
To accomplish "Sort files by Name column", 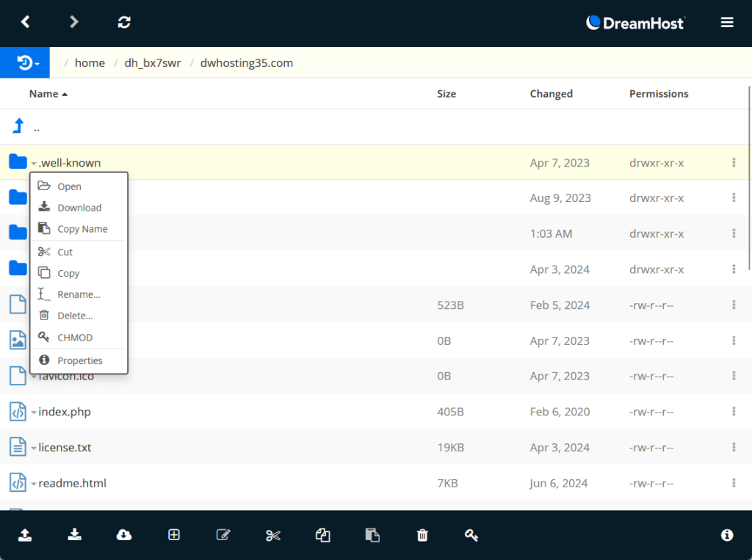I will tap(48, 94).
